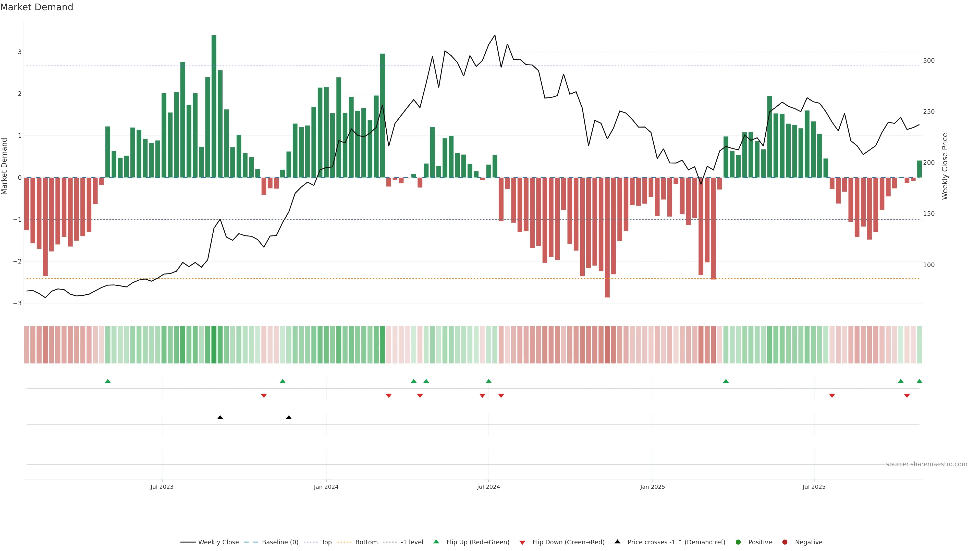Screen dimensions: 980x551
Task: Click green Positive circle in legend
Action: [738, 542]
